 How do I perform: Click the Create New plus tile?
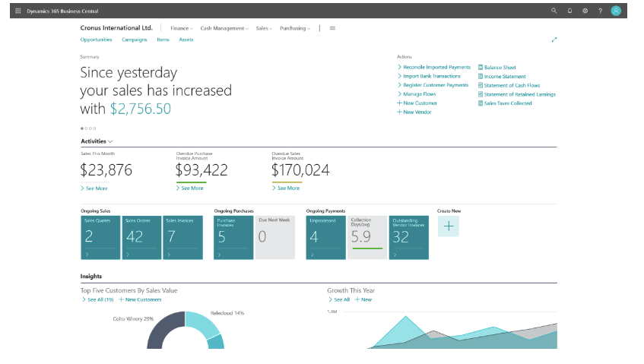click(449, 226)
